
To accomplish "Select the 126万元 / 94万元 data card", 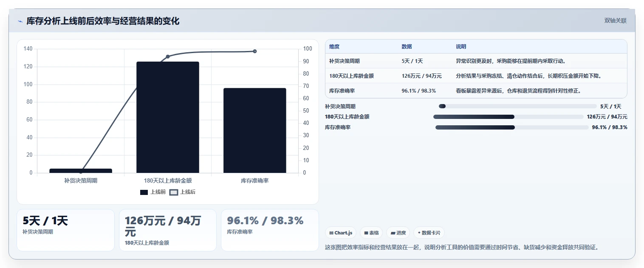I will (x=168, y=230).
